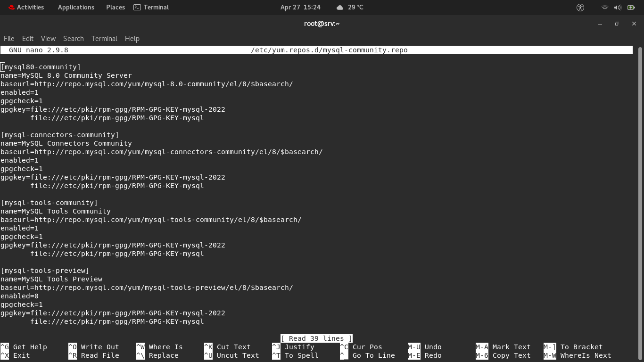The height and width of the screenshot is (362, 644).
Task: Click the ^T To Spell shortcut
Action: click(x=295, y=355)
